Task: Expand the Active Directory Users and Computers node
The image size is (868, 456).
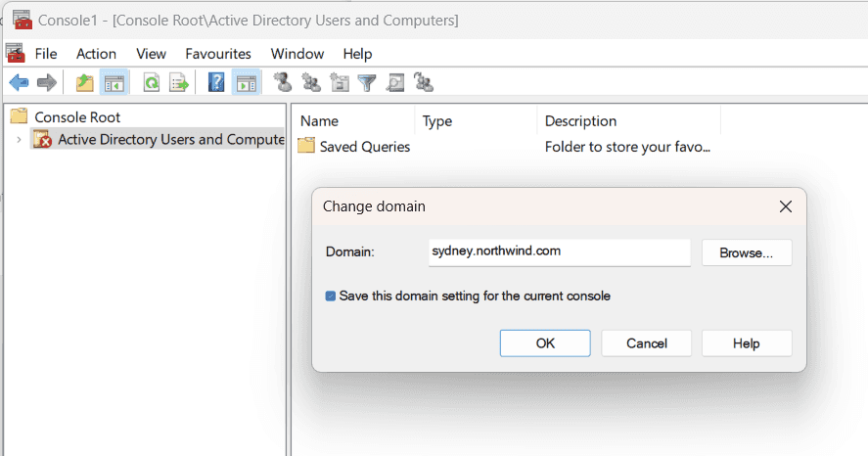Action: click(x=18, y=140)
